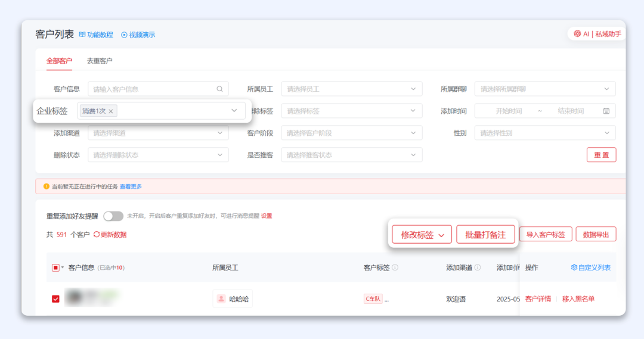644x339 pixels.
Task: Expand the 所属员工 dropdown
Action: coord(351,89)
